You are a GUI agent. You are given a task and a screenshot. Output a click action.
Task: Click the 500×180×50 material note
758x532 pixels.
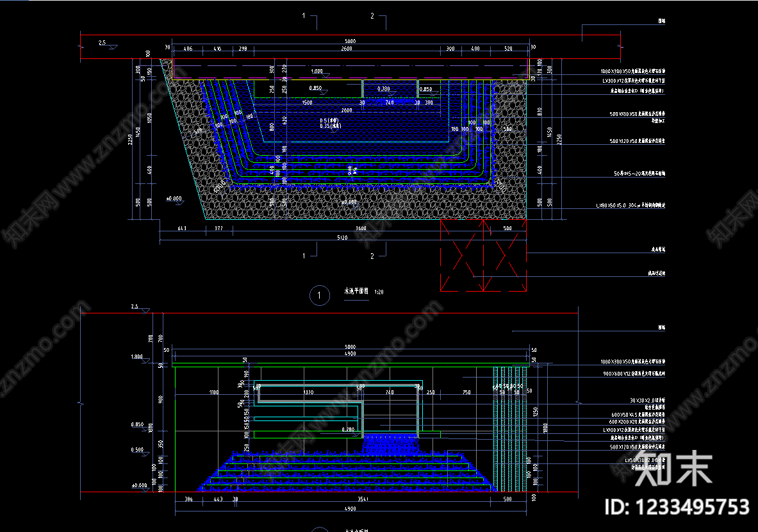click(637, 114)
